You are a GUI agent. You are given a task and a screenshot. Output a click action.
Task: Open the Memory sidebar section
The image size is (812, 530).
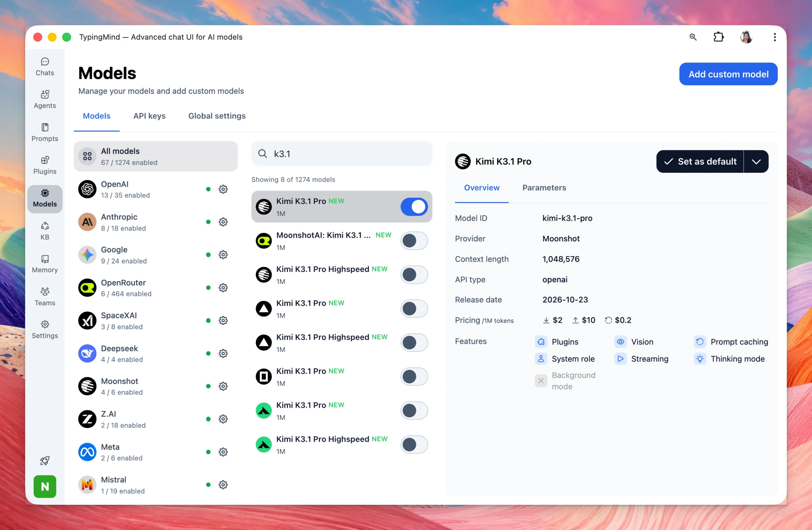point(45,264)
